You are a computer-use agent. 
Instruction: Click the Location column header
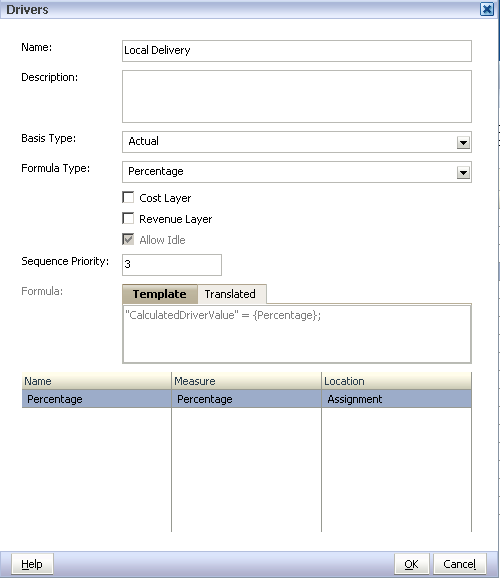pyautogui.click(x=396, y=381)
